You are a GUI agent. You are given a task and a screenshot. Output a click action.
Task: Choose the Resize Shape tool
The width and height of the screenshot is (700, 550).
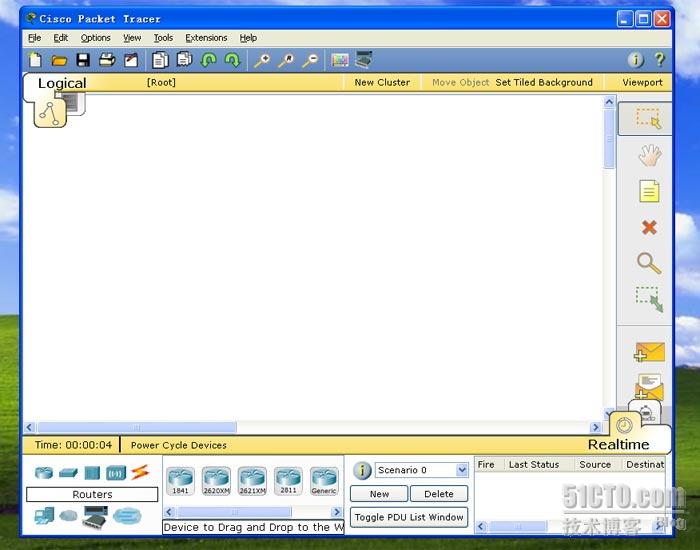coord(650,299)
